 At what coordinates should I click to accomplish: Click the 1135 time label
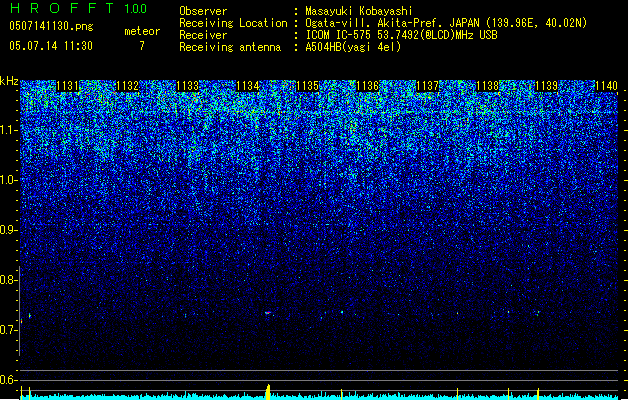(307, 86)
